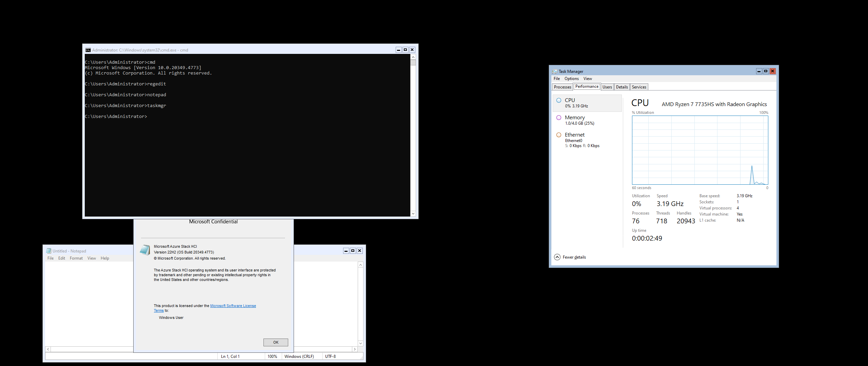868x366 pixels.
Task: Open the Services tab
Action: tap(639, 87)
